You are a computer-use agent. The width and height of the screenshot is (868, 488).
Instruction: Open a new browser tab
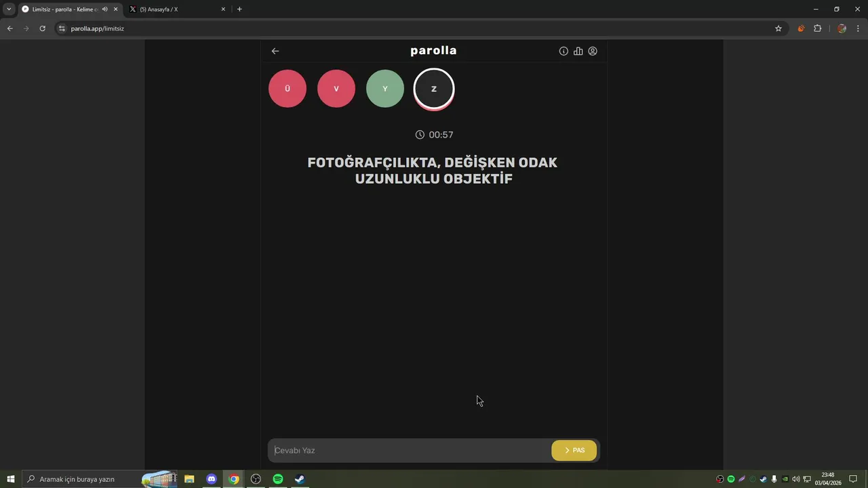(x=239, y=9)
